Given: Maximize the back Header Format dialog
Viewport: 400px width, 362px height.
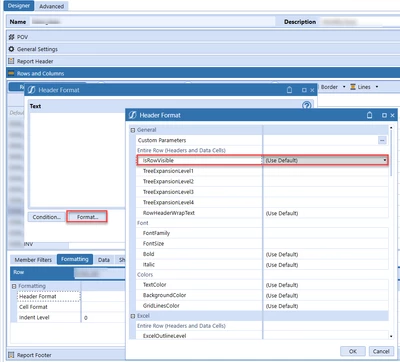Looking at the screenshot, I should tap(304, 90).
